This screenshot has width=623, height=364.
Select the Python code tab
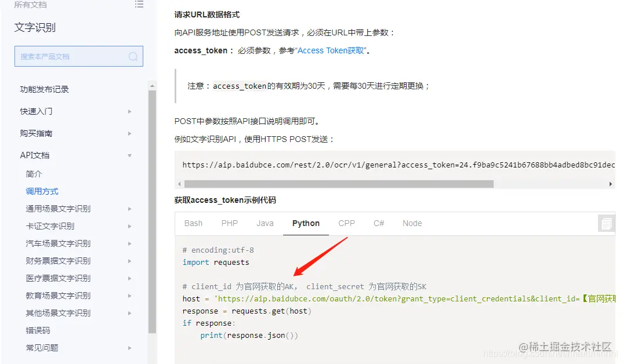(x=306, y=224)
